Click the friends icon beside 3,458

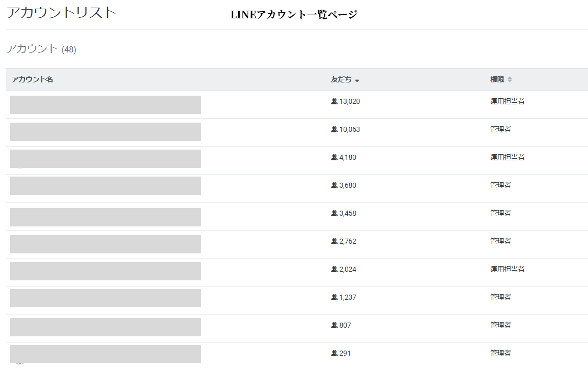[334, 214]
